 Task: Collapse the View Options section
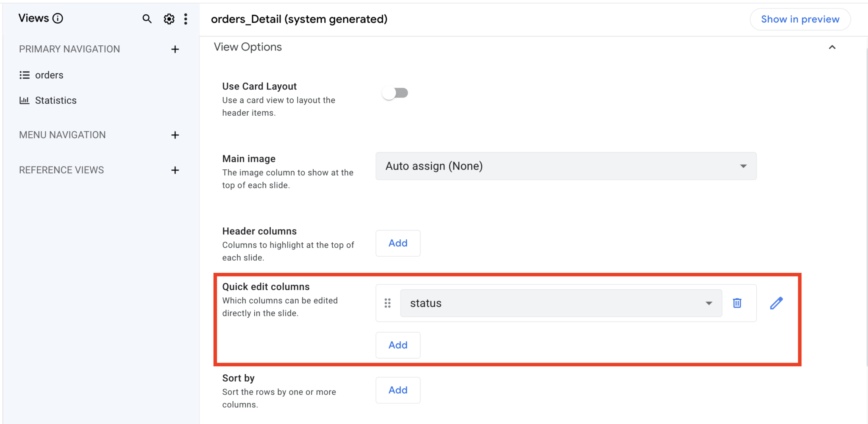coord(832,47)
